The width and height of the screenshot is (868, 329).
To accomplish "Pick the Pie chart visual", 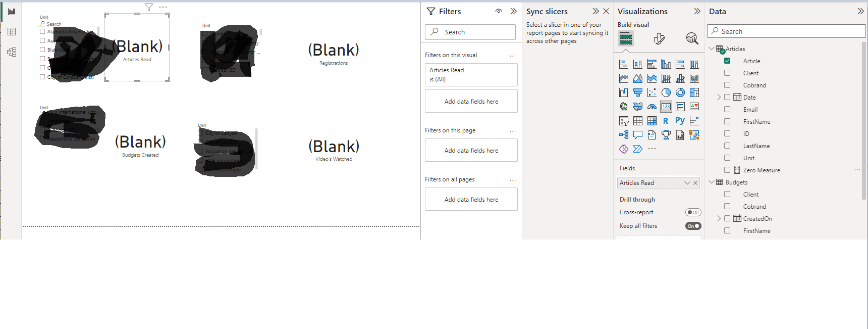I will pos(666,92).
